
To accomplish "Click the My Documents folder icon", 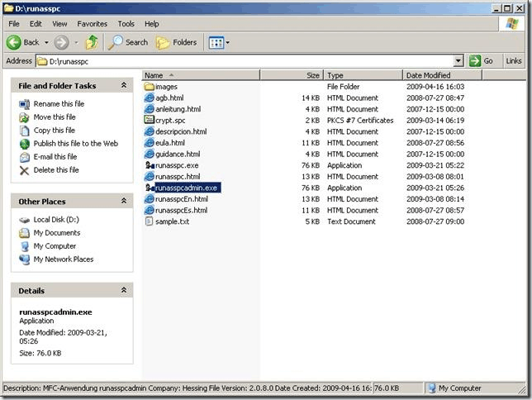I will pos(25,233).
